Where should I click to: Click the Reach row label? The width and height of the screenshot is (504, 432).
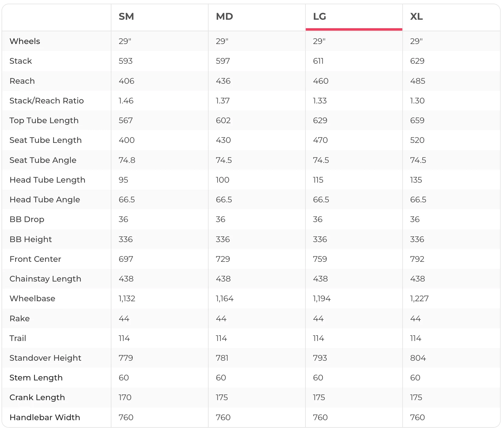22,81
